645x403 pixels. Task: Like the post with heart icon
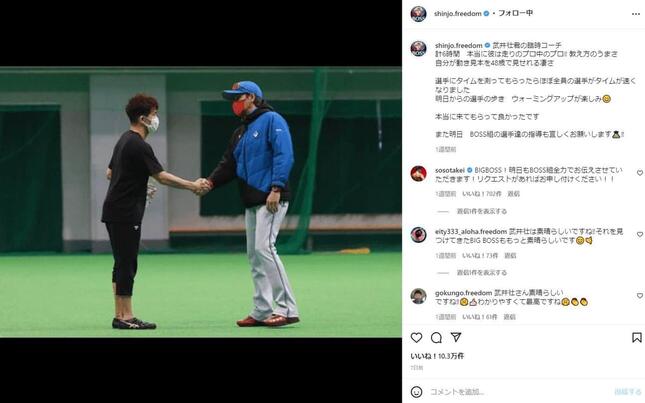tap(416, 338)
